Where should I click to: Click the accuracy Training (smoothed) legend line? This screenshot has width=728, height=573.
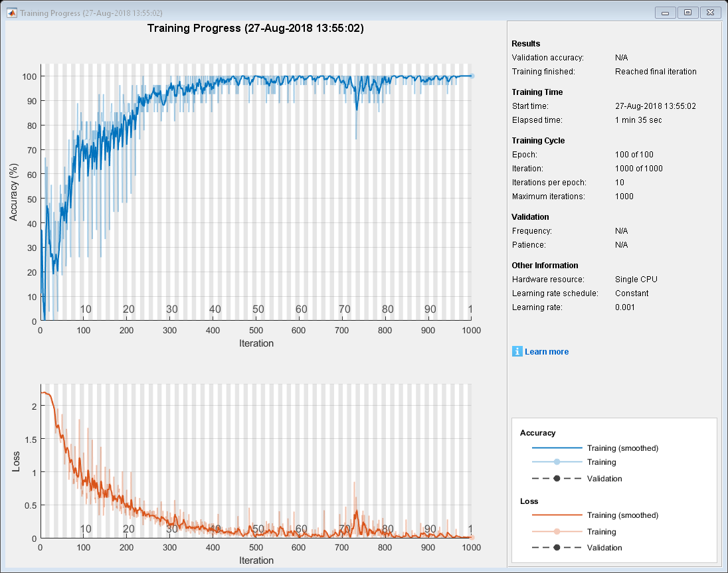557,448
